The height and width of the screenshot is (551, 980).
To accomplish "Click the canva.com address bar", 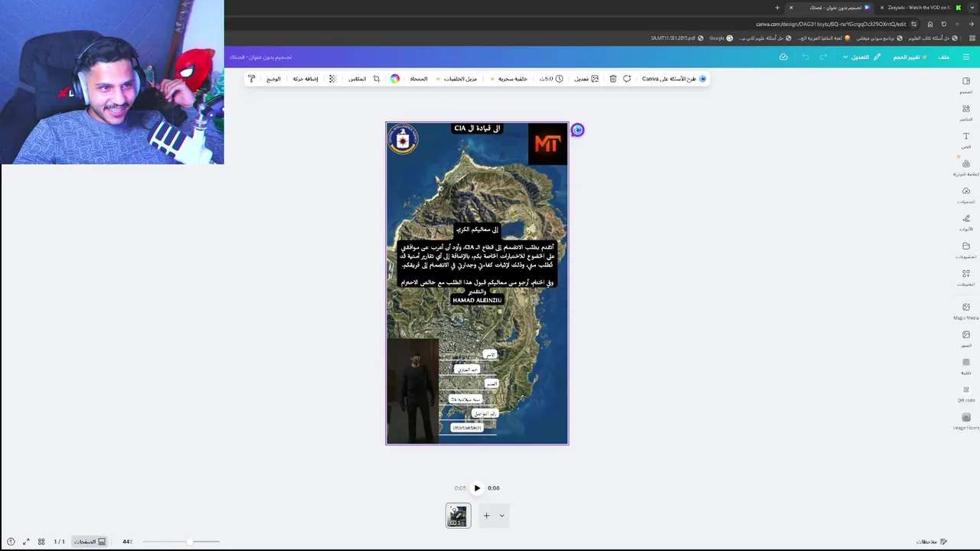I will (831, 24).
